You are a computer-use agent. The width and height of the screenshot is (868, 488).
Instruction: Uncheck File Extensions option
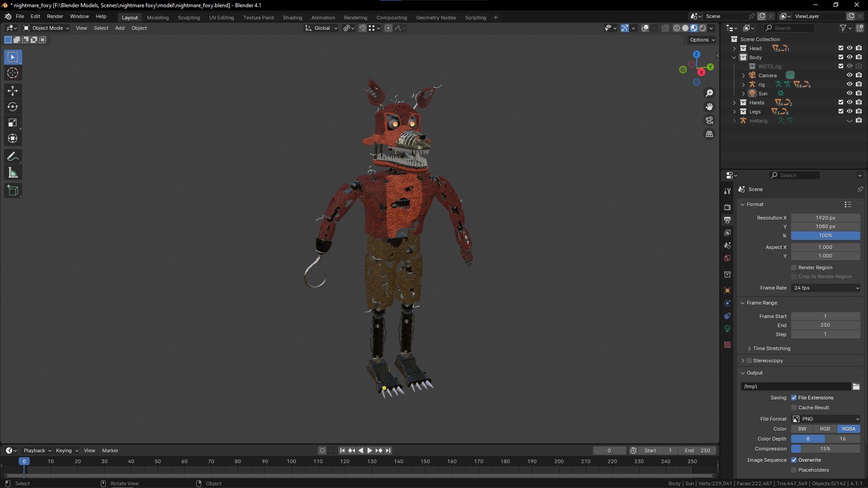coord(794,398)
